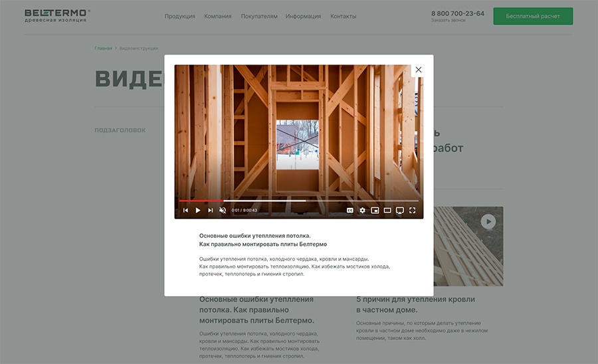Enable picture-in-picture mode

coord(375,211)
